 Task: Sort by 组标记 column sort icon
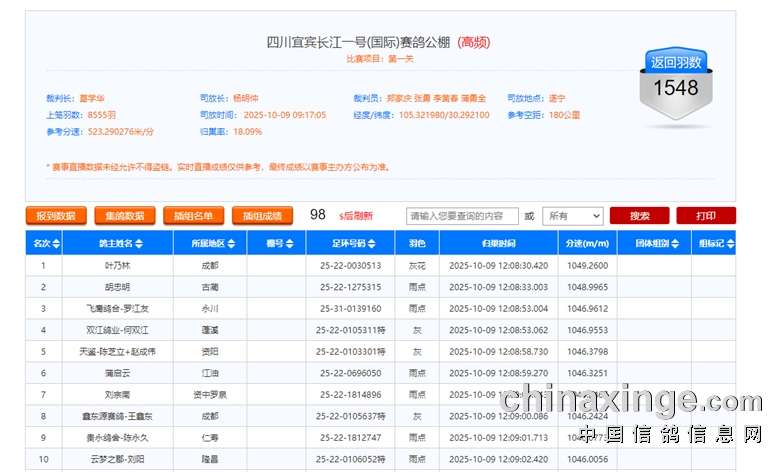coord(732,243)
